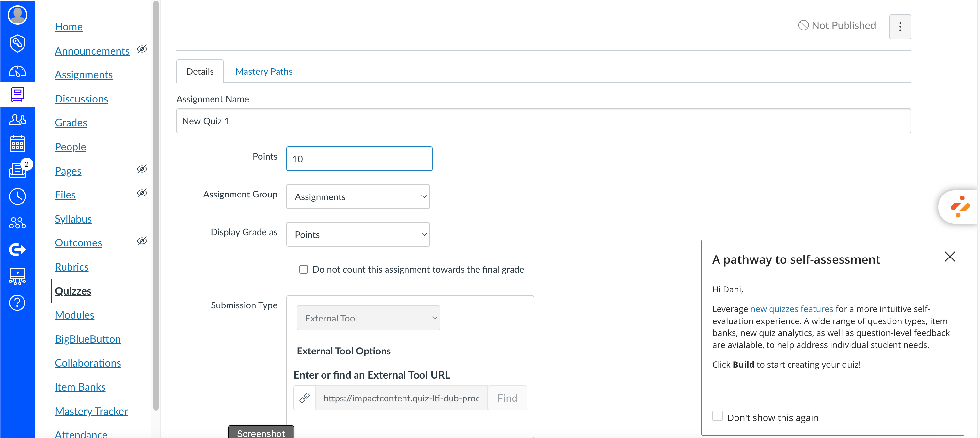Screen dimensions: 980x438
Task: Open the History clock icon
Action: pyautogui.click(x=18, y=196)
